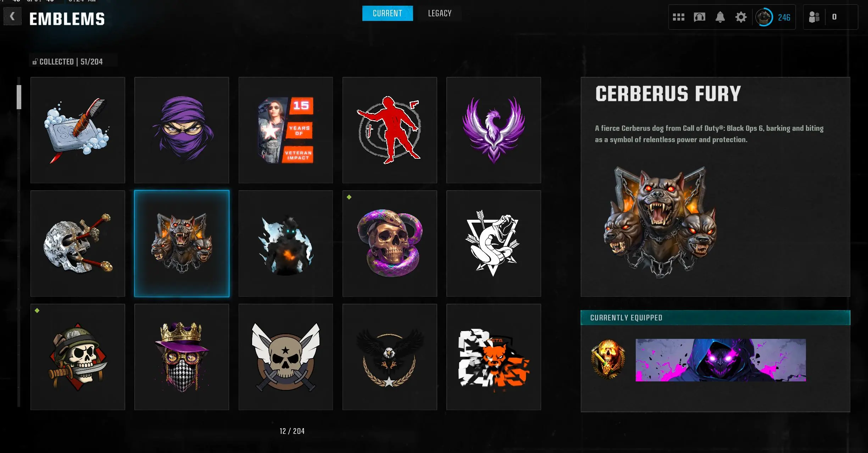Click the equipped golden skull emblem
This screenshot has height=453, width=868.
pyautogui.click(x=608, y=359)
